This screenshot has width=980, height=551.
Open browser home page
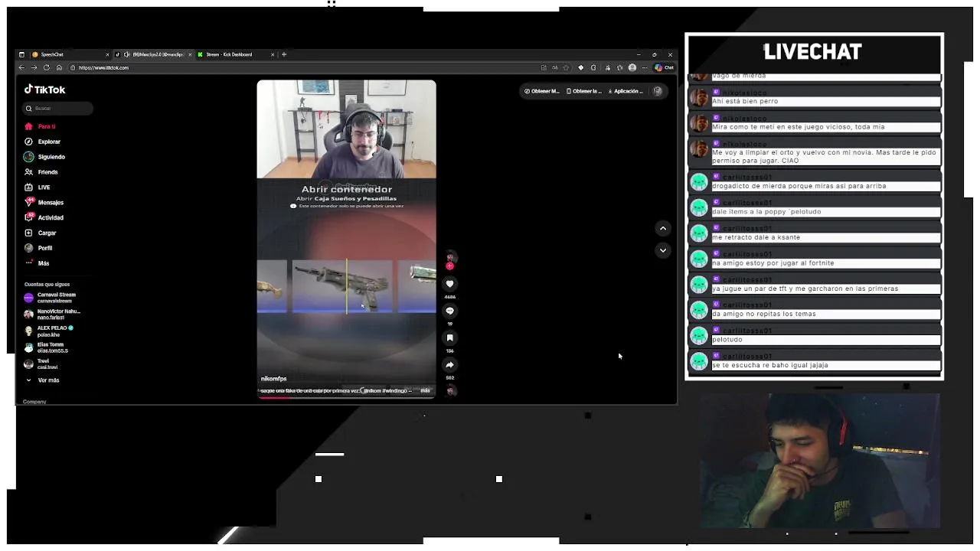tap(59, 67)
